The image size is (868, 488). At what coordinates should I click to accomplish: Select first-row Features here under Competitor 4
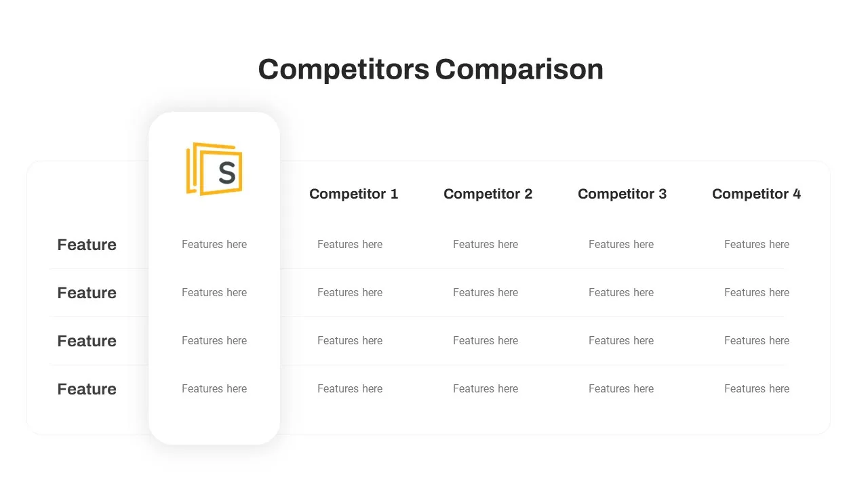757,244
